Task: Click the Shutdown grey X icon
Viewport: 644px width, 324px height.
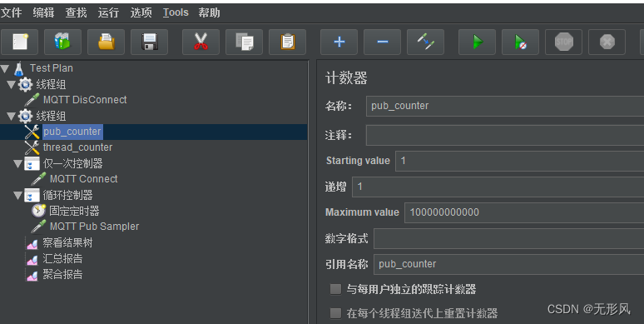Action: (x=607, y=42)
